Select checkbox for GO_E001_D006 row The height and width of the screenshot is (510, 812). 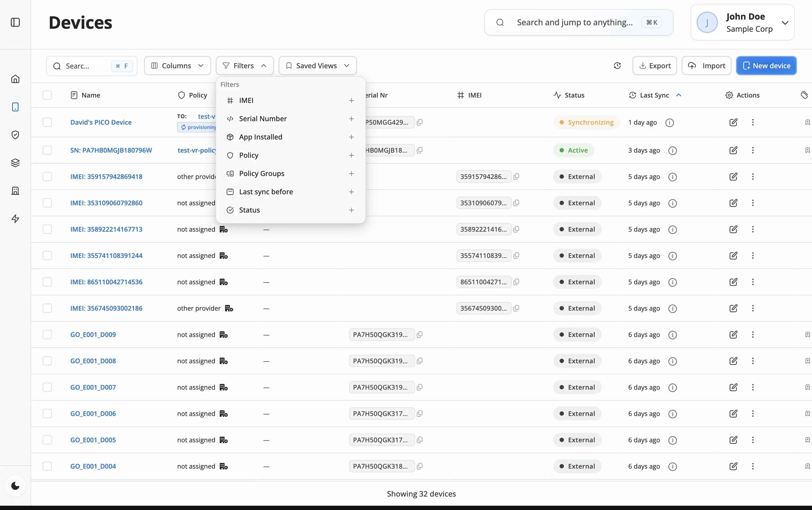click(47, 414)
